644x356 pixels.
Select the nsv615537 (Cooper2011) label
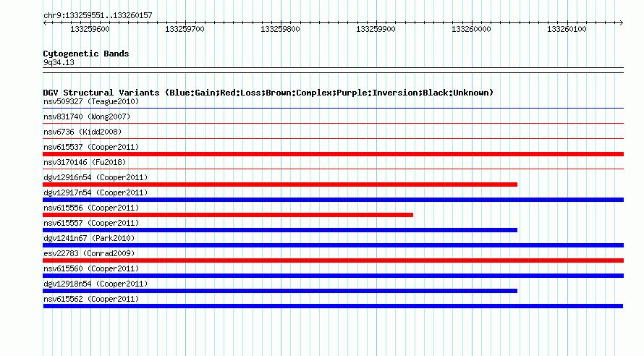point(91,147)
